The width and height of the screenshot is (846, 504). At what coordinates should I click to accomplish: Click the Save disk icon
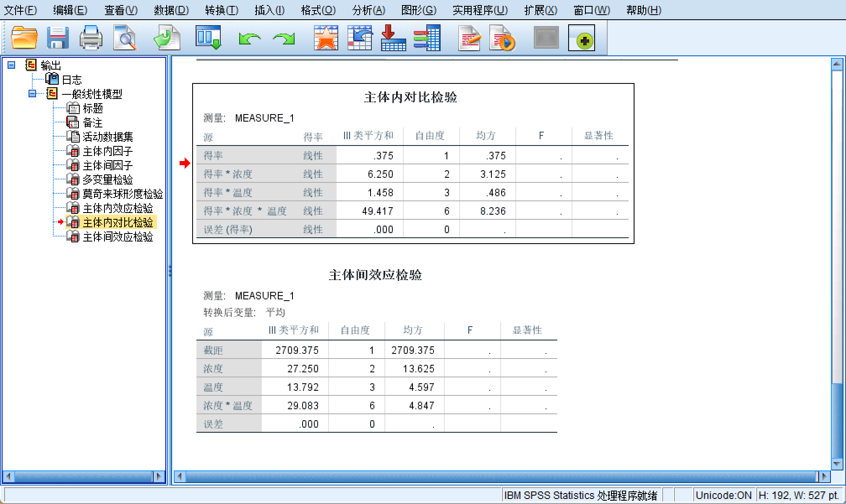click(57, 38)
